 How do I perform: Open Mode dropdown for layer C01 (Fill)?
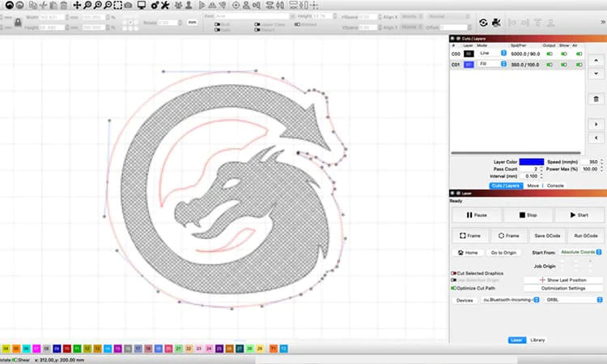pyautogui.click(x=491, y=64)
